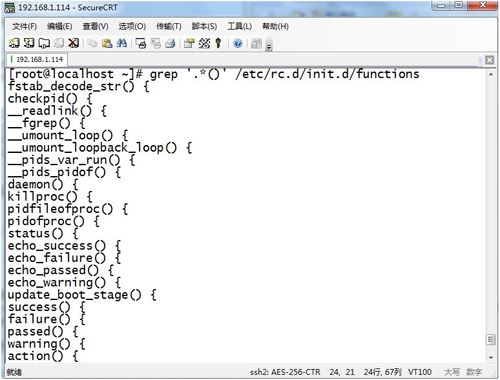
Task: Click the __pids_pidof() output line
Action: click(x=64, y=172)
